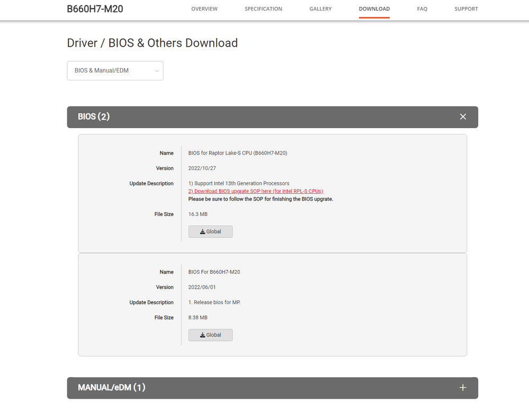Open the FAQ tab
Screen dimensions: 529x420
tap(422, 9)
